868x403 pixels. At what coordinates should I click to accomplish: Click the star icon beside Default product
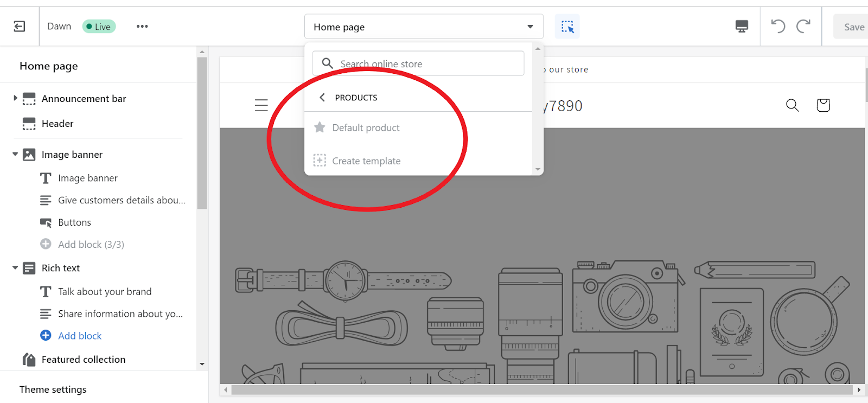click(x=320, y=127)
